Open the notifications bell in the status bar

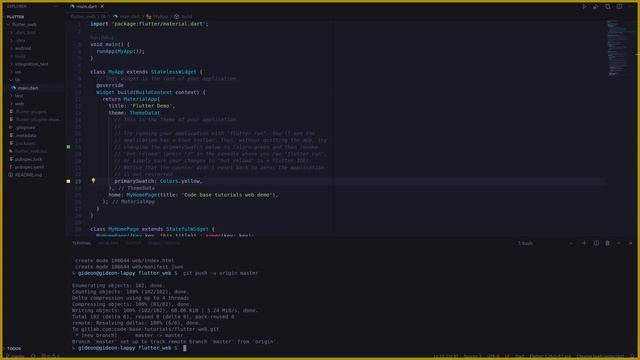tap(632, 356)
